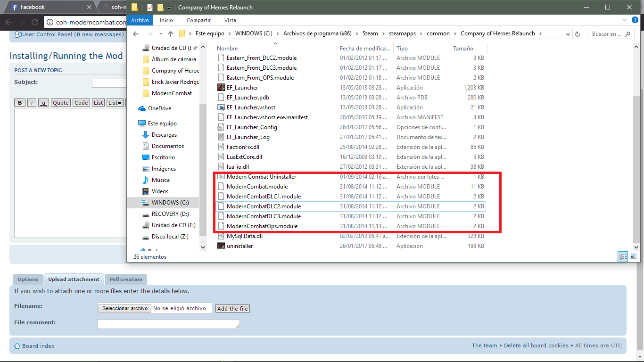Click the Code formatting button

coord(81,103)
